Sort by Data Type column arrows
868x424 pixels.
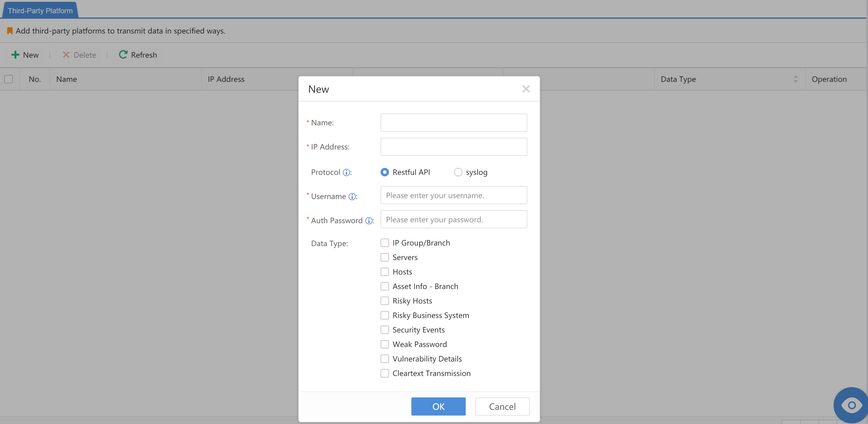[796, 79]
